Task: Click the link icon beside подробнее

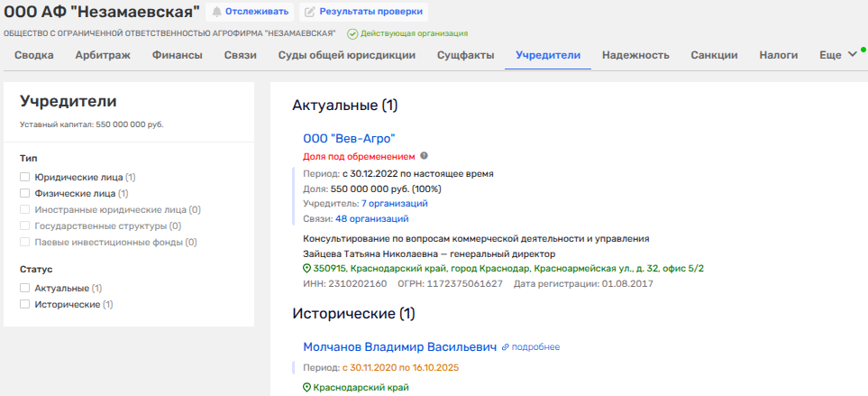Action: pyautogui.click(x=505, y=347)
